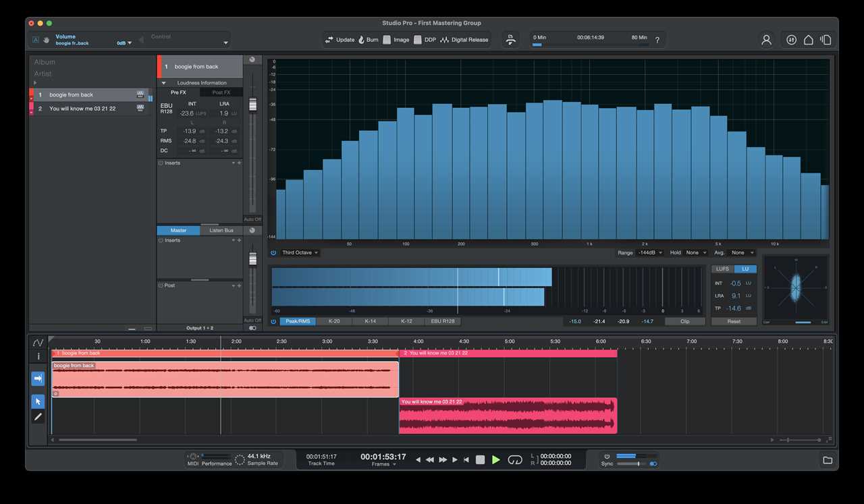864x504 pixels.
Task: Toggle loop playback in the transport
Action: 515,459
